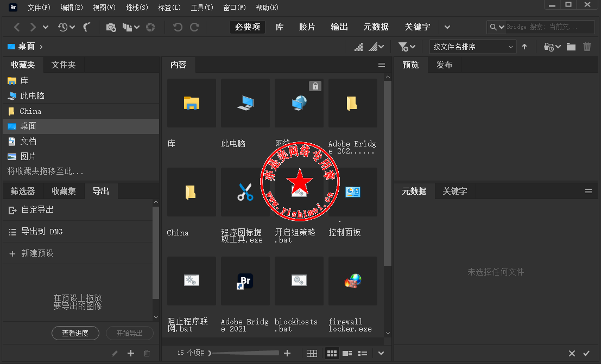Expand view options chevron at bottom
The width and height of the screenshot is (601, 364).
381,353
